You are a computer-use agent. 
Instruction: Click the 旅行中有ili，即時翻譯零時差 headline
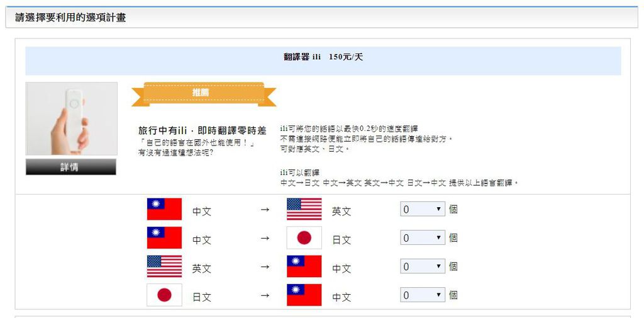click(203, 131)
